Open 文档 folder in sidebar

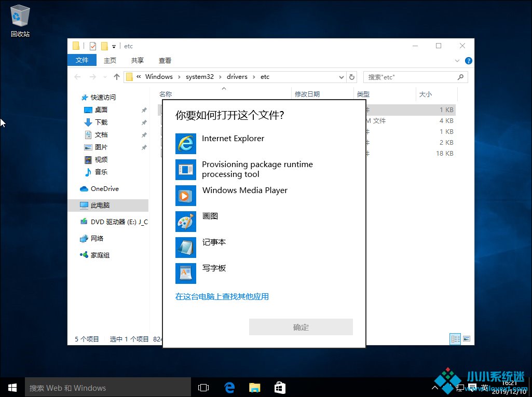pos(101,135)
